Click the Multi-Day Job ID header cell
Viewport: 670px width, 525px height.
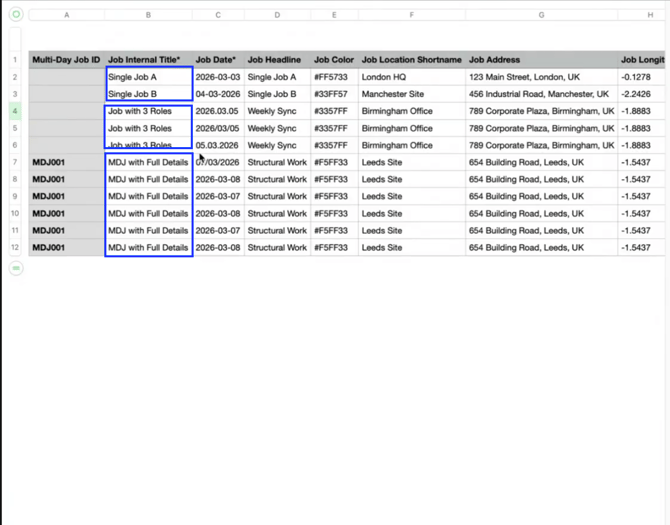(66, 60)
